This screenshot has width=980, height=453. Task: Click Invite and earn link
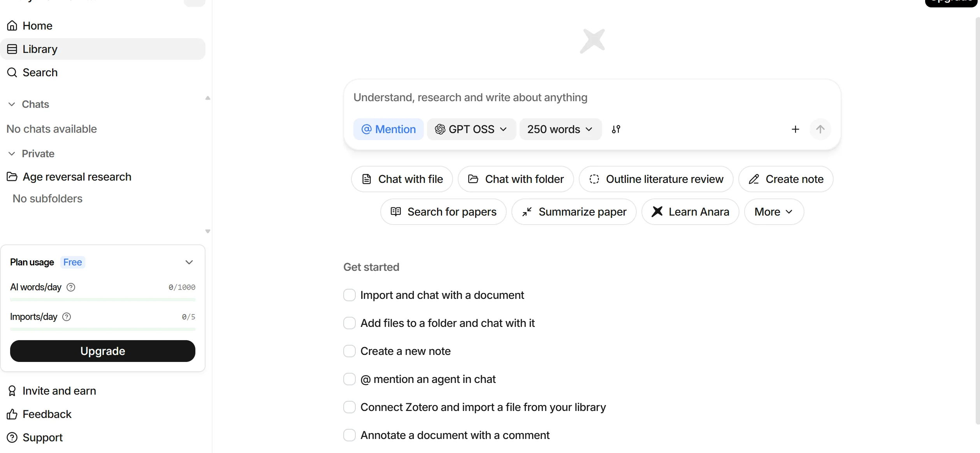pos(59,391)
